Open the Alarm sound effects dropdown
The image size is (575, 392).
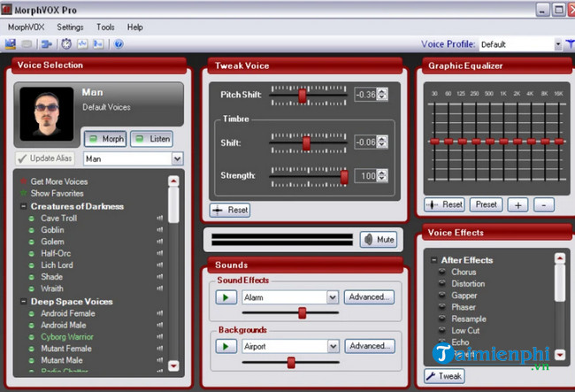[333, 297]
